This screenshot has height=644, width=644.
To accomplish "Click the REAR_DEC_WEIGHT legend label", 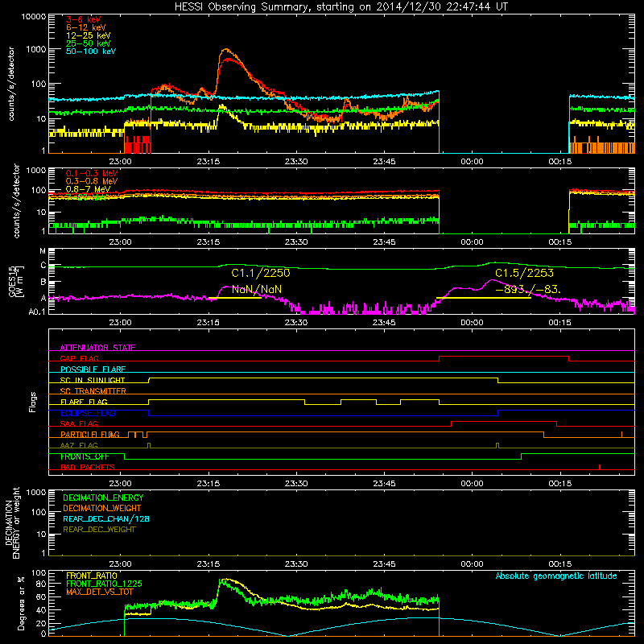I will tap(99, 530).
